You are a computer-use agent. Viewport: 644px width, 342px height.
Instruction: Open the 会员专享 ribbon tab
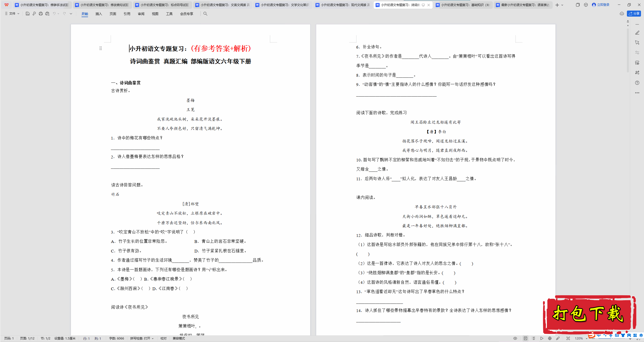coord(187,14)
